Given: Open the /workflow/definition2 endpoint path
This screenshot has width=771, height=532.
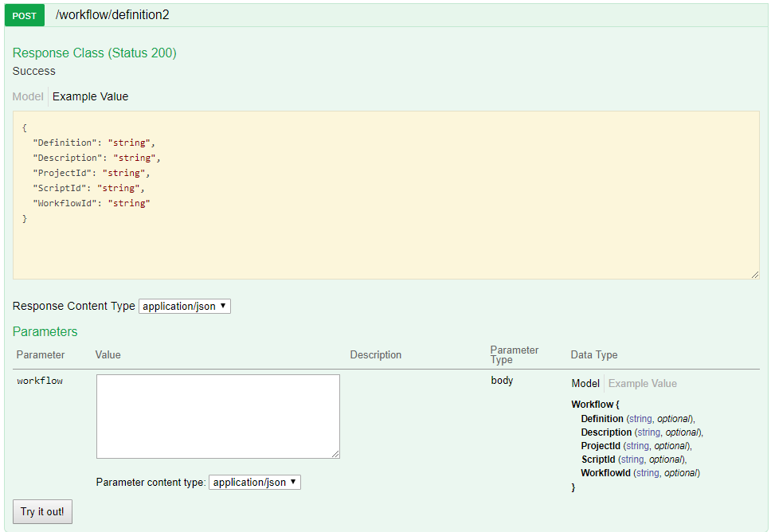Looking at the screenshot, I should pos(112,15).
